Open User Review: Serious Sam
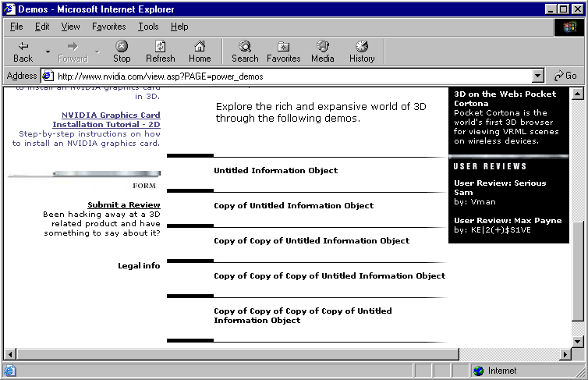Screen dimensions: 588x380 pos(500,187)
